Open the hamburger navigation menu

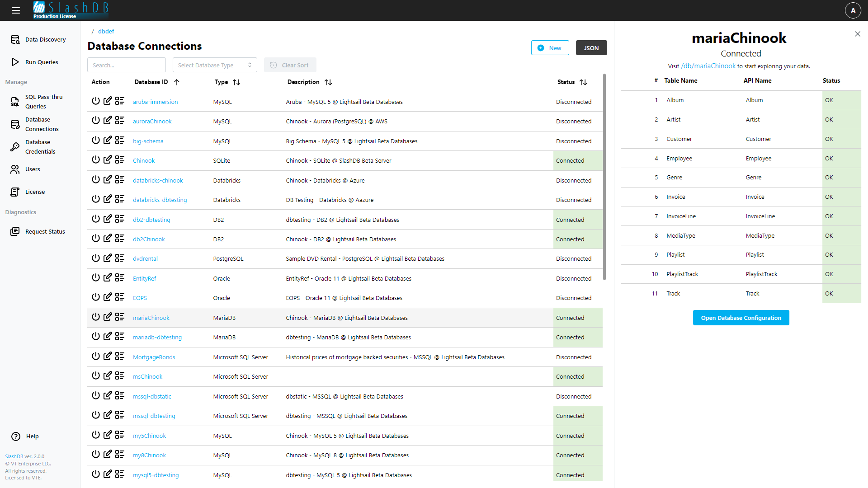[x=16, y=10]
